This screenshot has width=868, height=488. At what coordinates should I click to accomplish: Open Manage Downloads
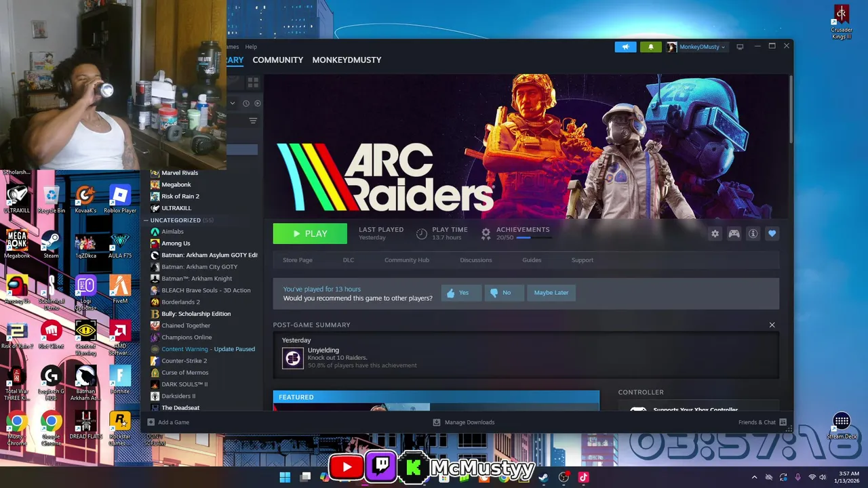(x=464, y=422)
